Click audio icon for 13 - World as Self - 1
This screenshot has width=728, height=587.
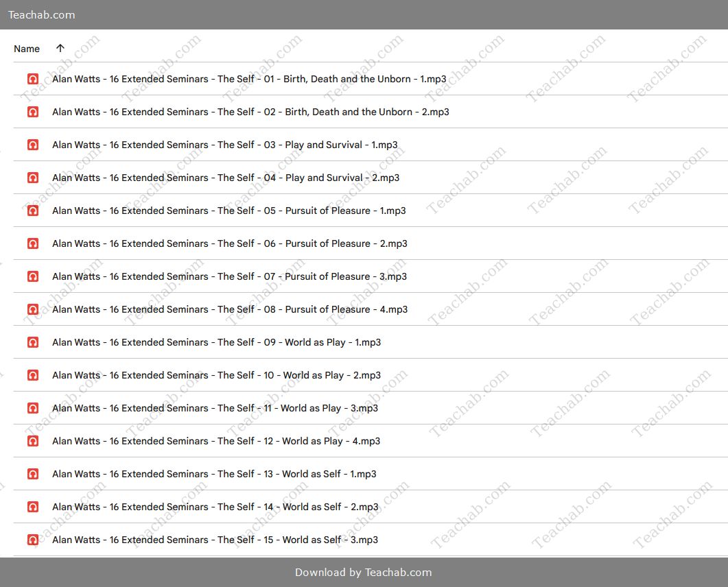33,474
